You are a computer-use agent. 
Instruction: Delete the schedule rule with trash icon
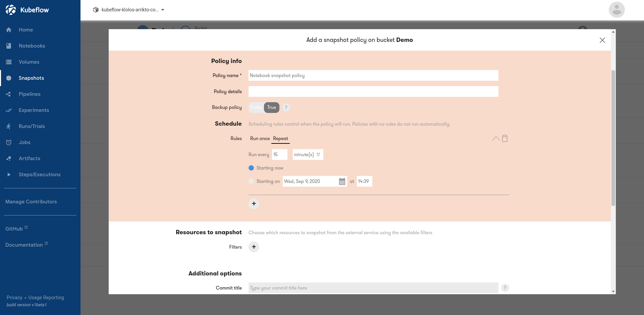[x=505, y=138]
